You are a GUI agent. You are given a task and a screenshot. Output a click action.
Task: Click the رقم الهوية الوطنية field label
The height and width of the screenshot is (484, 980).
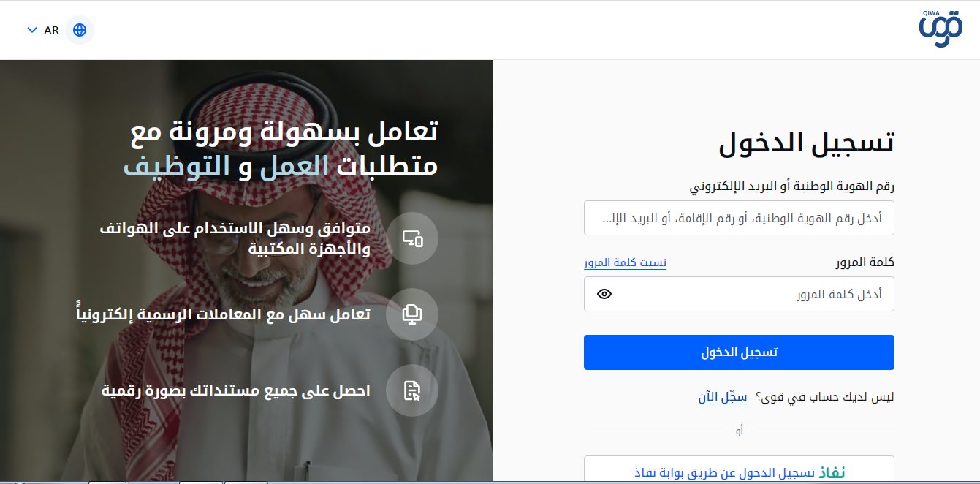[x=792, y=186]
